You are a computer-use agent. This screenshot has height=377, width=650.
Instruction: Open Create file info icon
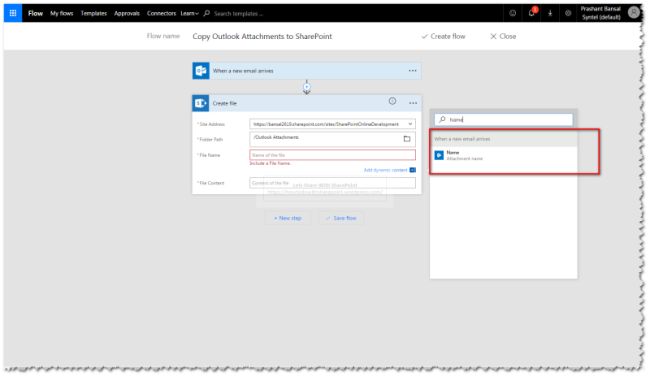pyautogui.click(x=392, y=101)
